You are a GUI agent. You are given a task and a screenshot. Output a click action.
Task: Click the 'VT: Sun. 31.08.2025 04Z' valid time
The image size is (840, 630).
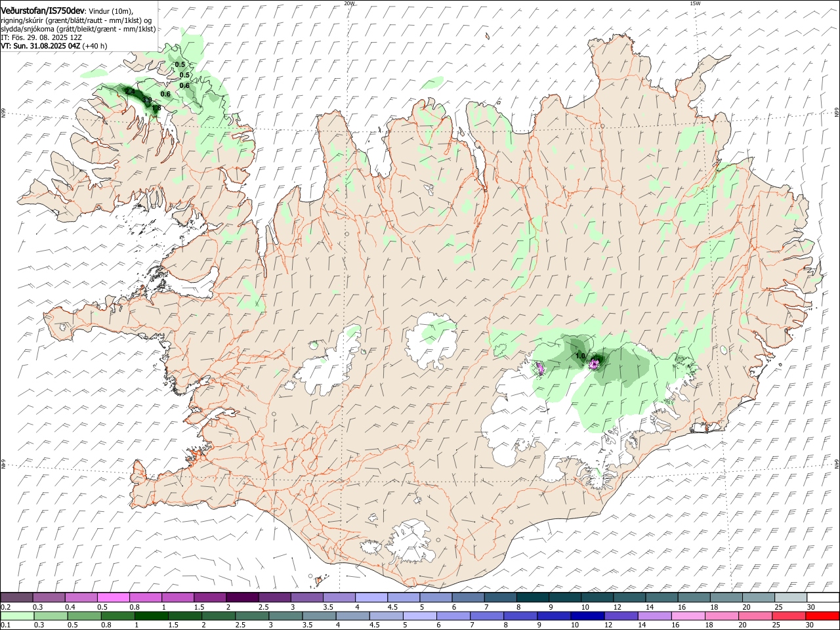[x=40, y=46]
